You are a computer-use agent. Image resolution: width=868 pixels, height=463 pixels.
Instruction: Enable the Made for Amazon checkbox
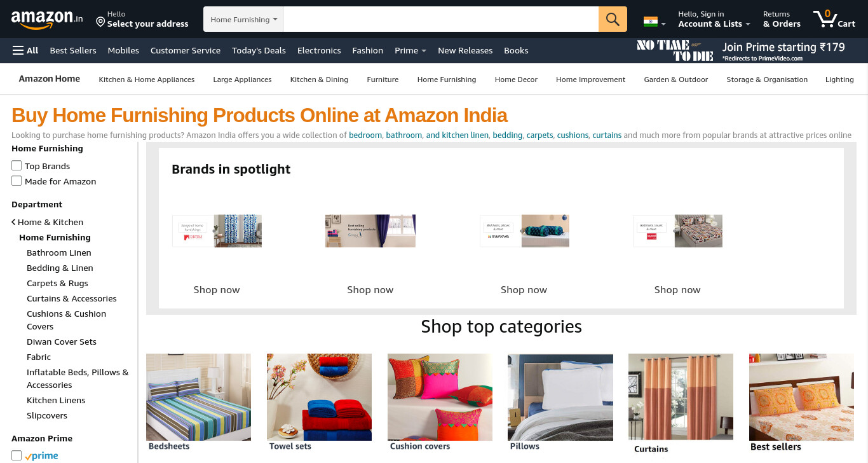point(17,181)
